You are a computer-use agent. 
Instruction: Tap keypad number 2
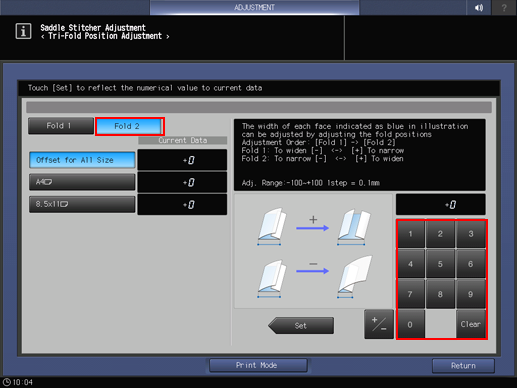click(x=440, y=234)
